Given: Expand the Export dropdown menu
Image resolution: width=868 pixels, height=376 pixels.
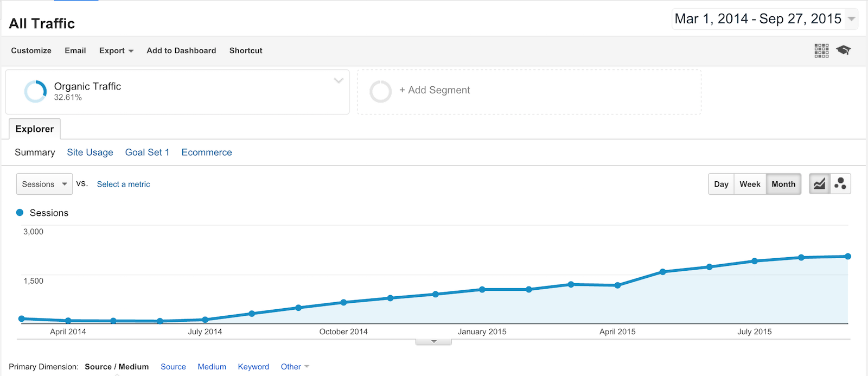Looking at the screenshot, I should (116, 50).
